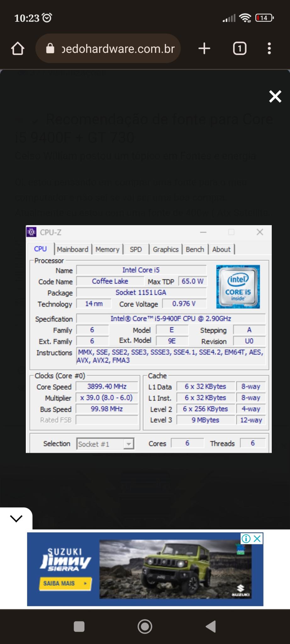Open the tab switcher showing 1
290x644 pixels.
point(240,48)
